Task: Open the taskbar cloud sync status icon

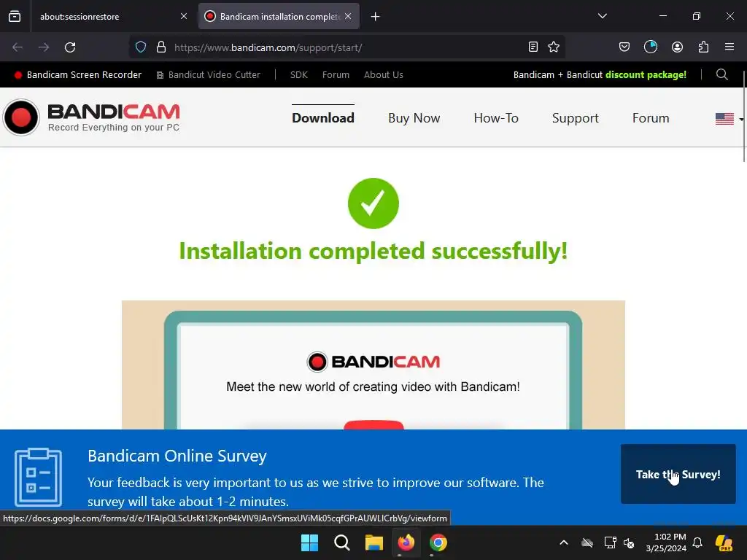Action: (587, 542)
